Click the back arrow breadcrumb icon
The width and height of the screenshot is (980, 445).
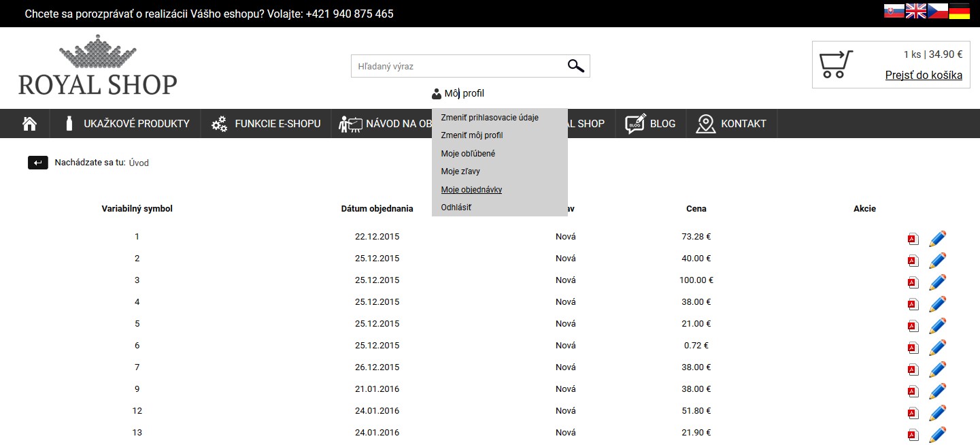[38, 163]
